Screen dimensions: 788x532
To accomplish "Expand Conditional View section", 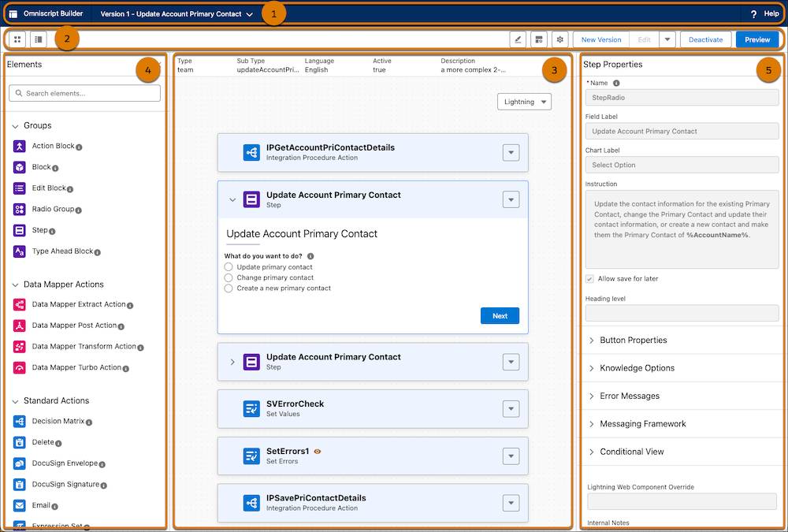I will click(x=592, y=452).
